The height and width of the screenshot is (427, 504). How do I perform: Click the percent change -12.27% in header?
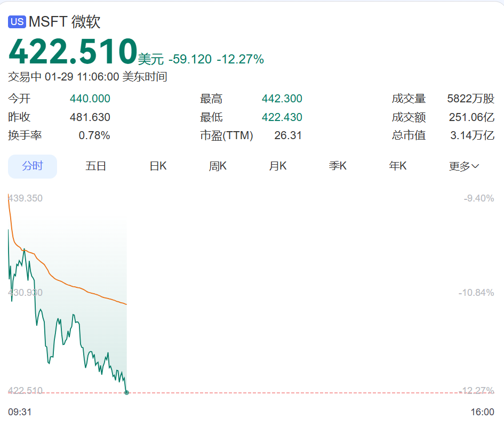(241, 59)
